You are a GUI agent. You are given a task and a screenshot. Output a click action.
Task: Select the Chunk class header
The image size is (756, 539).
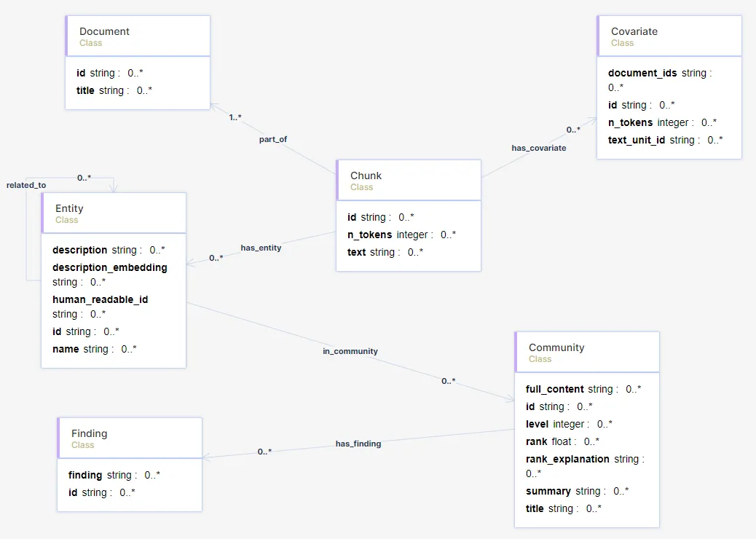point(409,181)
